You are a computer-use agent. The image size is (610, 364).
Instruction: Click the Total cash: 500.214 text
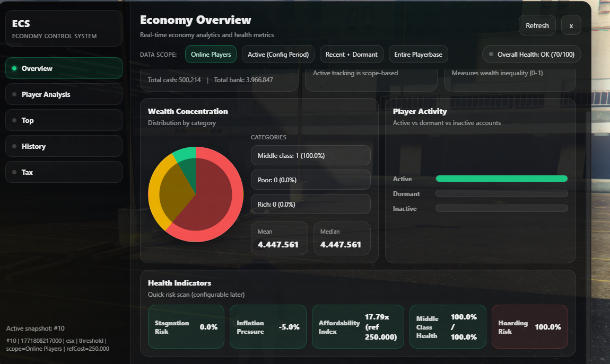coord(175,79)
